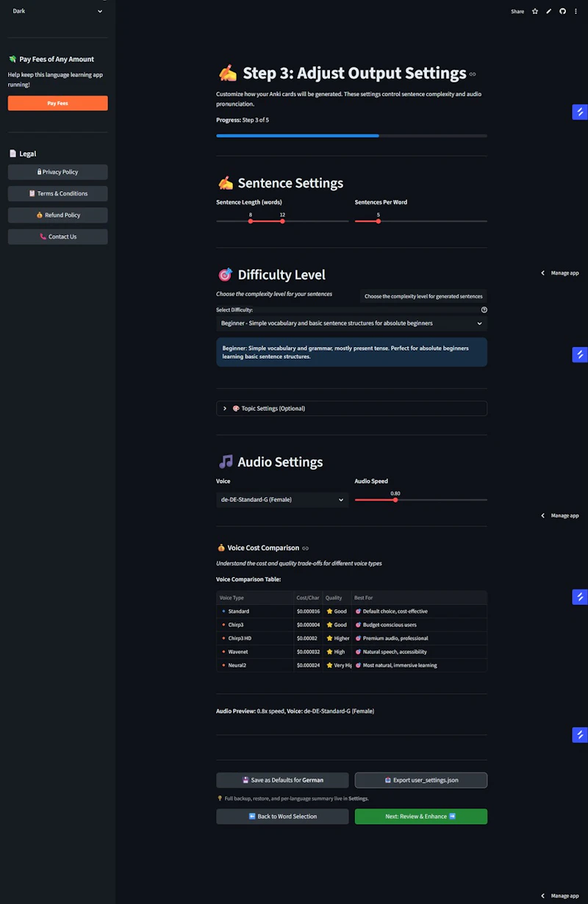Click the Audio Settings heading
Screen dimensions: 588x904
270,462
